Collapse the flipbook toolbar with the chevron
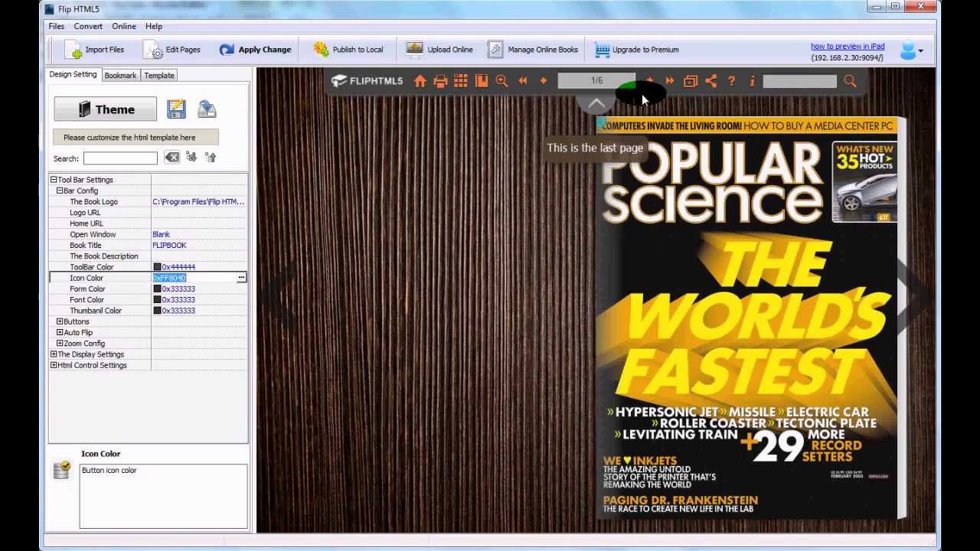Viewport: 980px width, 551px height. [x=596, y=103]
